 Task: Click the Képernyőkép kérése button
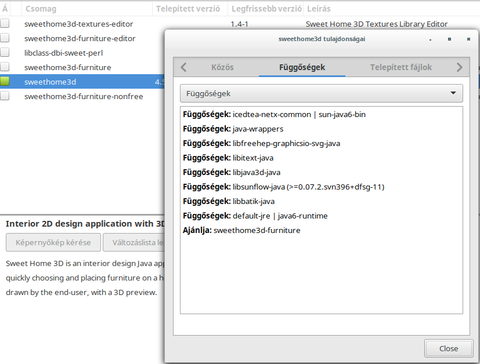(53, 243)
